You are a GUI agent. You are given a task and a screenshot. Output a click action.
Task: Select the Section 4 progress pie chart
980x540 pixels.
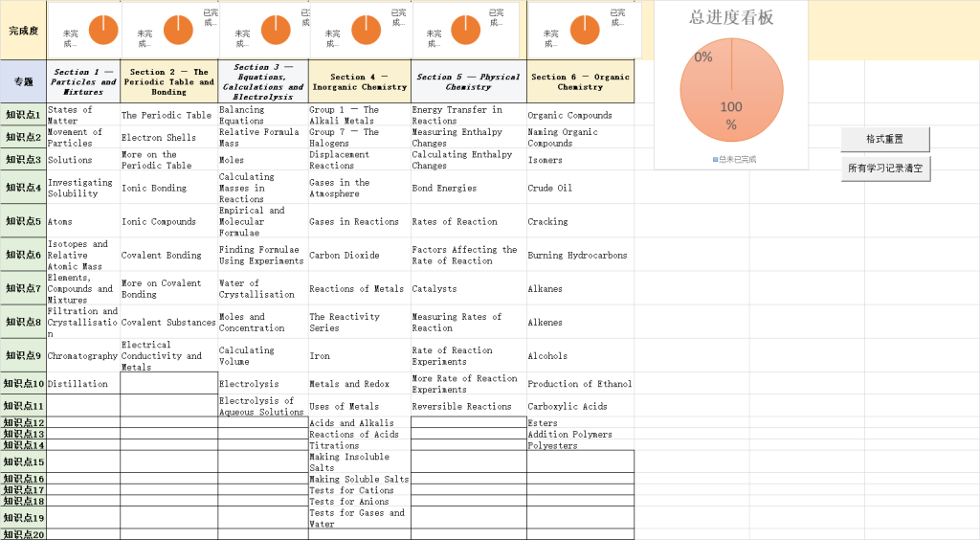(367, 30)
